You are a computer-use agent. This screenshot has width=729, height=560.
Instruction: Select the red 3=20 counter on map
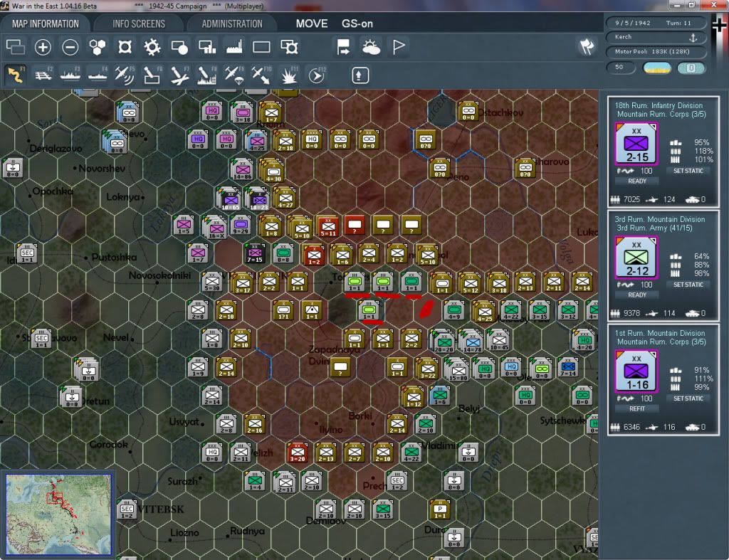tap(298, 452)
